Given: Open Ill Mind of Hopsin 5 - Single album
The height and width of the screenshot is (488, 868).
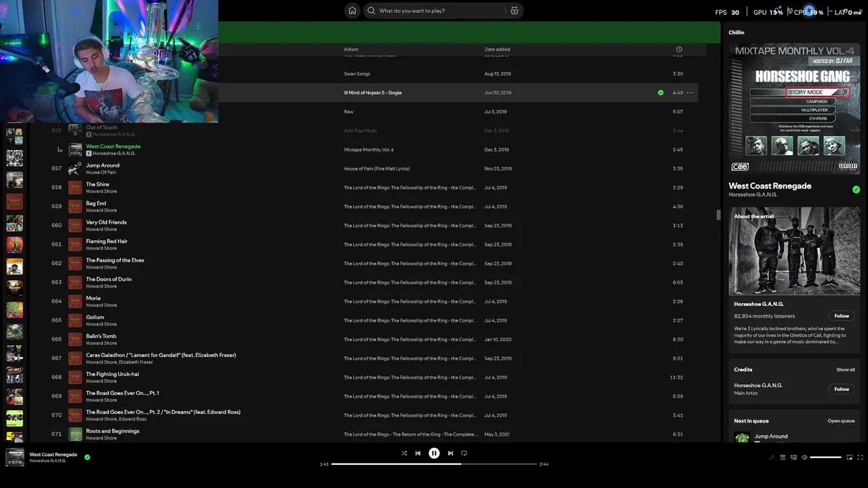Looking at the screenshot, I should click(x=372, y=93).
